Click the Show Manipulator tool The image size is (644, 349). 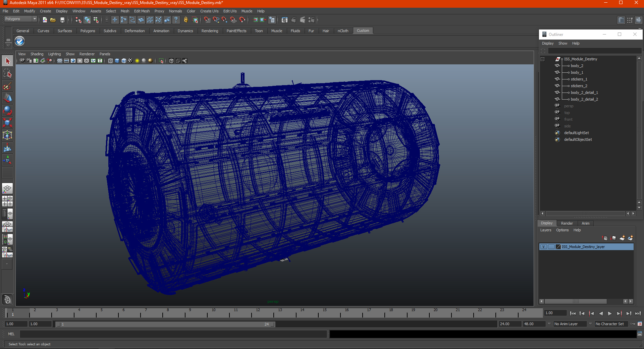coord(7,160)
